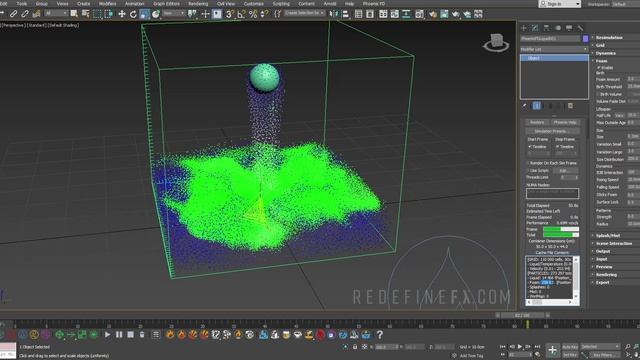Toggle Foam Enable checkbox
Screen dimensions: 640x360
[599, 67]
